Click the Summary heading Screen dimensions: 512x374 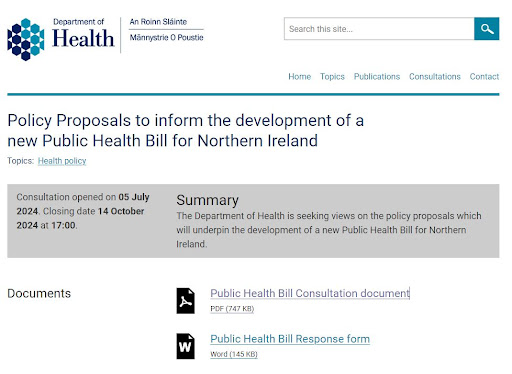point(207,200)
